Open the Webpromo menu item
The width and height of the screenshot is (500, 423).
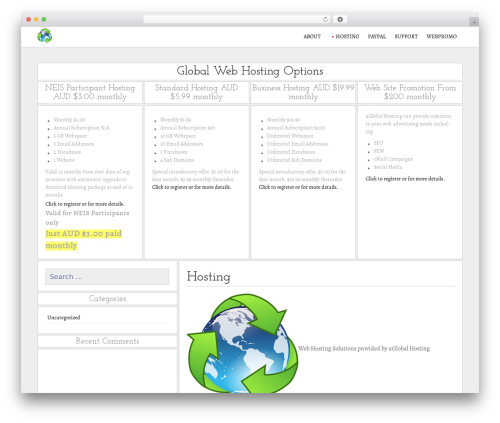[x=442, y=37]
